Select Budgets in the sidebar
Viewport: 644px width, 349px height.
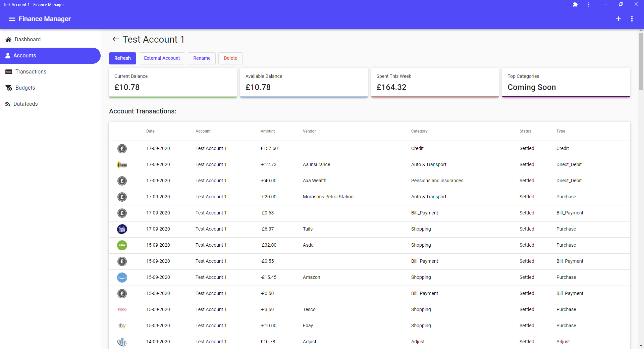point(25,88)
